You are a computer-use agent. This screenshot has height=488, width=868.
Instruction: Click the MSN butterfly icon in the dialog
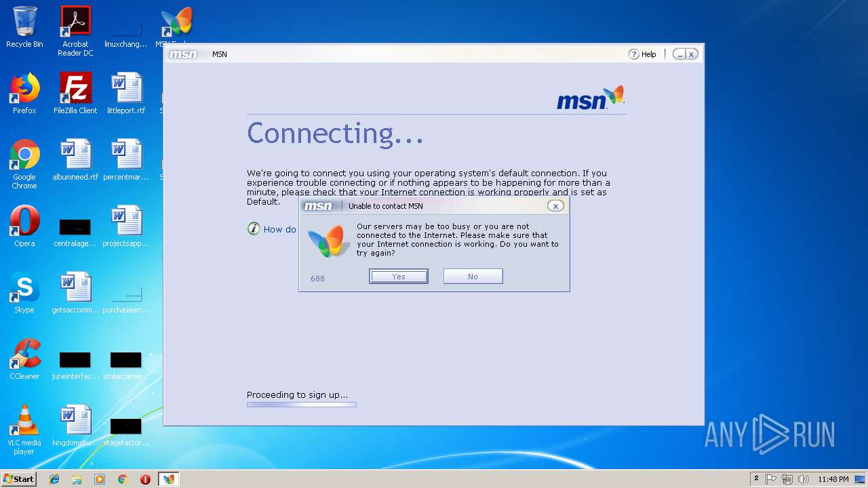tap(328, 241)
